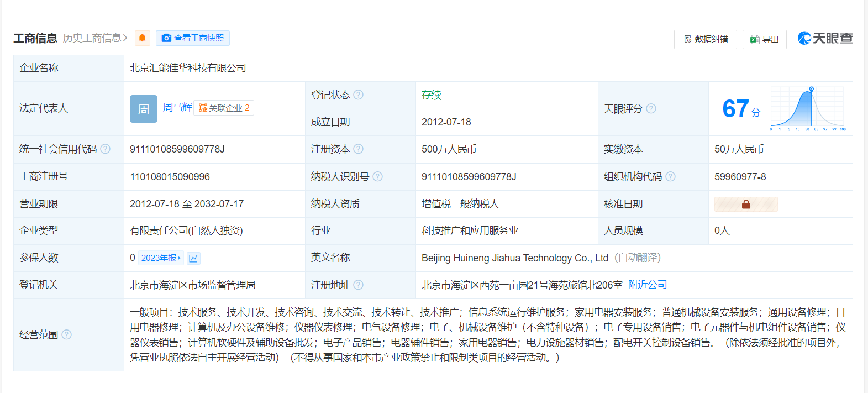
Task: Click the 人员规模 value 0人
Action: coord(722,230)
